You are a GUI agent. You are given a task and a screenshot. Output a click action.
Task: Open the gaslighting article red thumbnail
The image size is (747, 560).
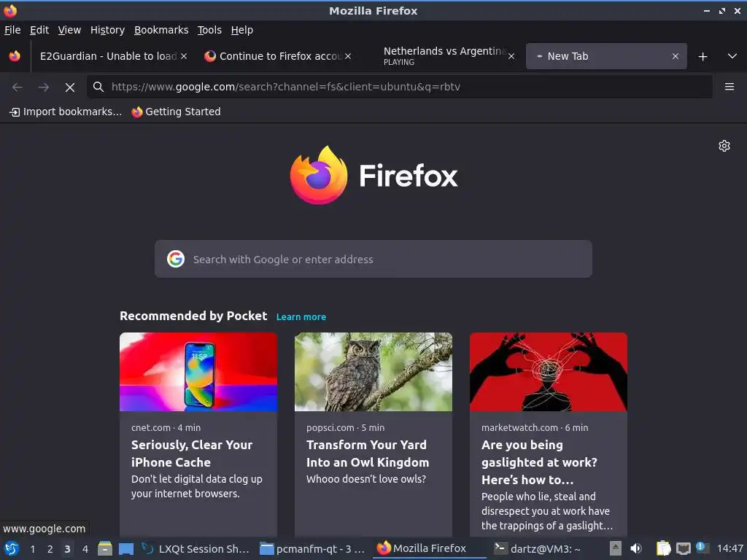(x=549, y=372)
